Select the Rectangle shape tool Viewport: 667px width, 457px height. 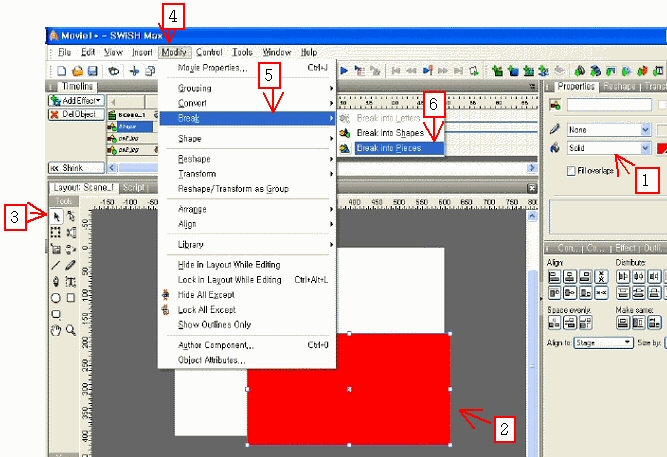[x=71, y=298]
